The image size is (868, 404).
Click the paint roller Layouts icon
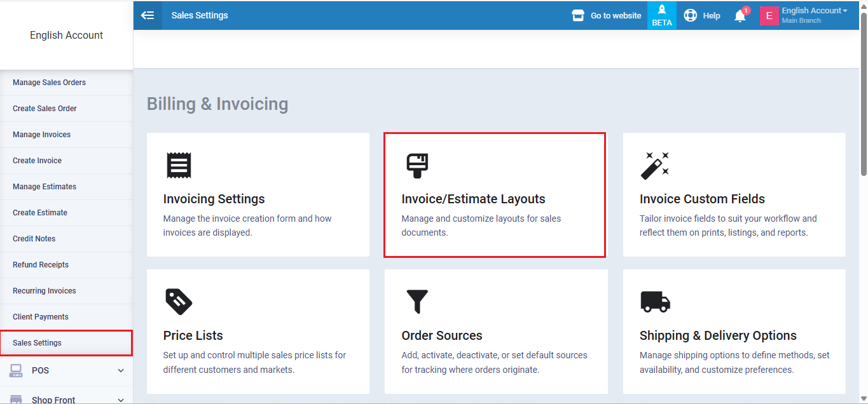pyautogui.click(x=417, y=165)
